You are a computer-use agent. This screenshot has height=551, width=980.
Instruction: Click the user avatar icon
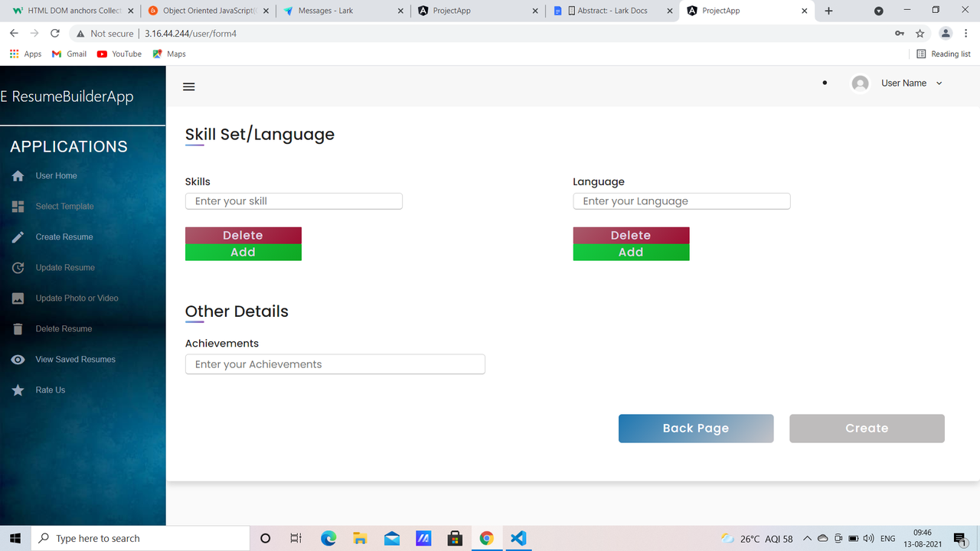coord(861,83)
